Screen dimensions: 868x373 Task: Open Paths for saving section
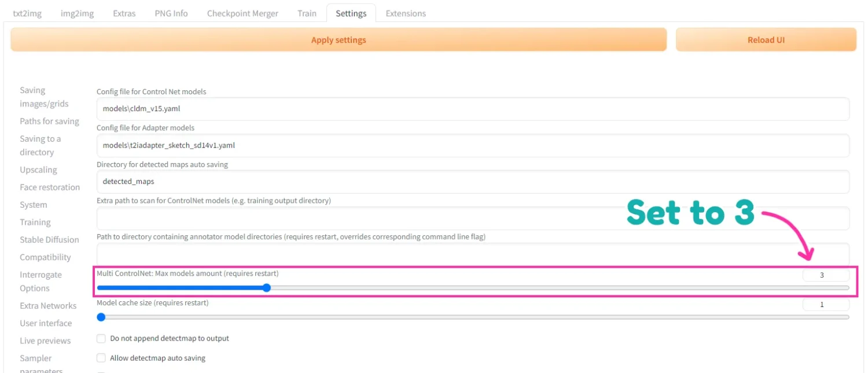pyautogui.click(x=49, y=121)
